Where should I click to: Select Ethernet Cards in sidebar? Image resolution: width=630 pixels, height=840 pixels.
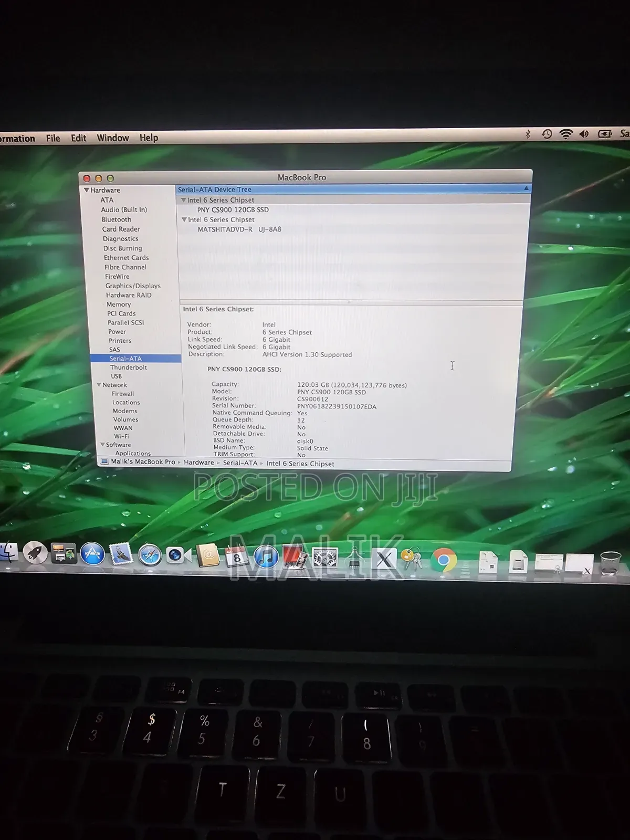pos(127,258)
